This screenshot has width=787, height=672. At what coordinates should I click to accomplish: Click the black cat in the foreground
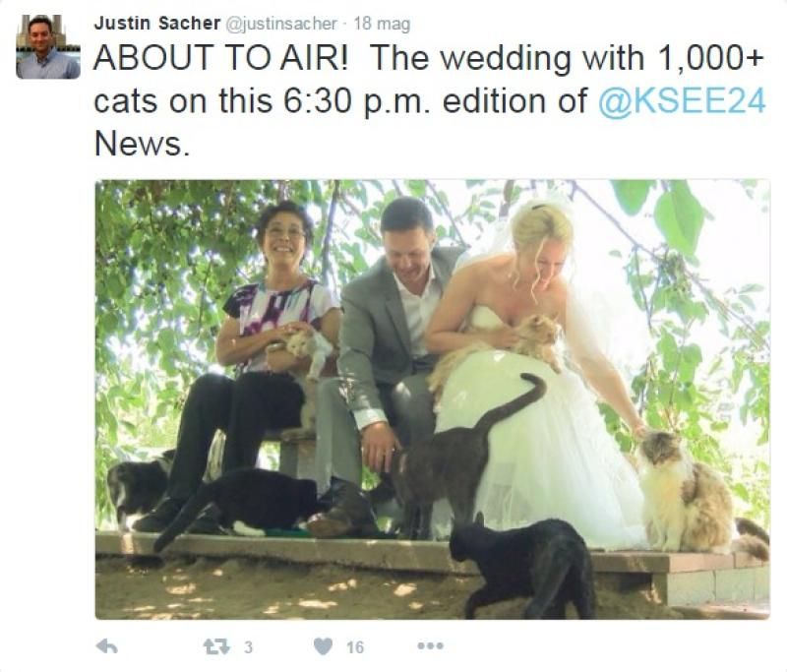pyautogui.click(x=524, y=567)
